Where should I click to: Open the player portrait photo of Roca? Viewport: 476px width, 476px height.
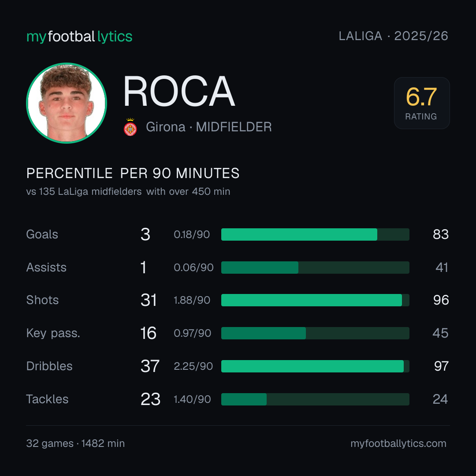coord(67,103)
